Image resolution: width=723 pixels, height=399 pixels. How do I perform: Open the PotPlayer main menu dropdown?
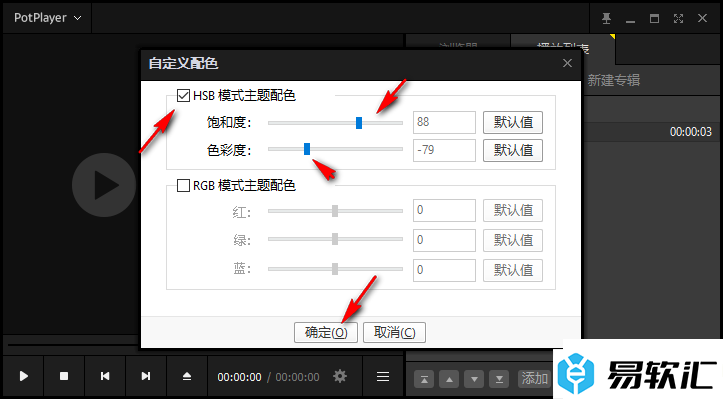(x=47, y=18)
